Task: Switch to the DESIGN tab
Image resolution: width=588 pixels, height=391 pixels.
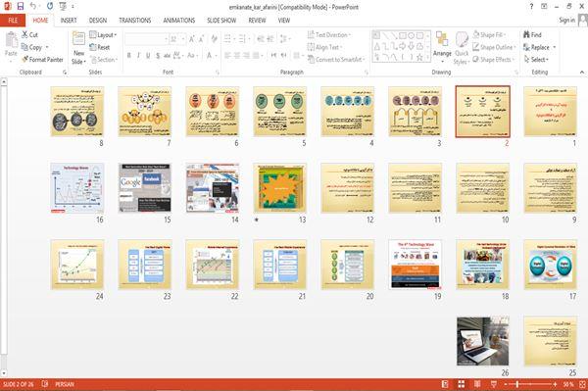Action: (x=98, y=21)
